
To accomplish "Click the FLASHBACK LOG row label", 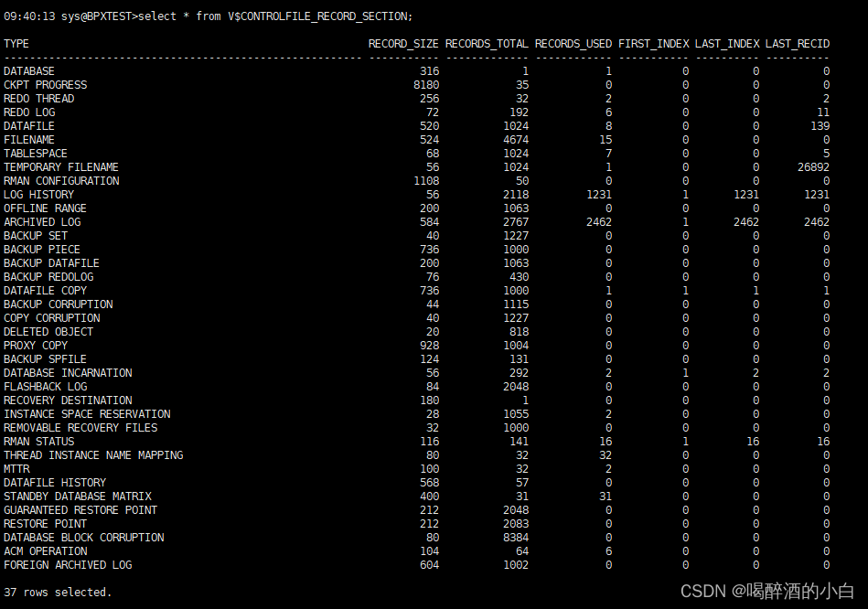I will pyautogui.click(x=46, y=387).
